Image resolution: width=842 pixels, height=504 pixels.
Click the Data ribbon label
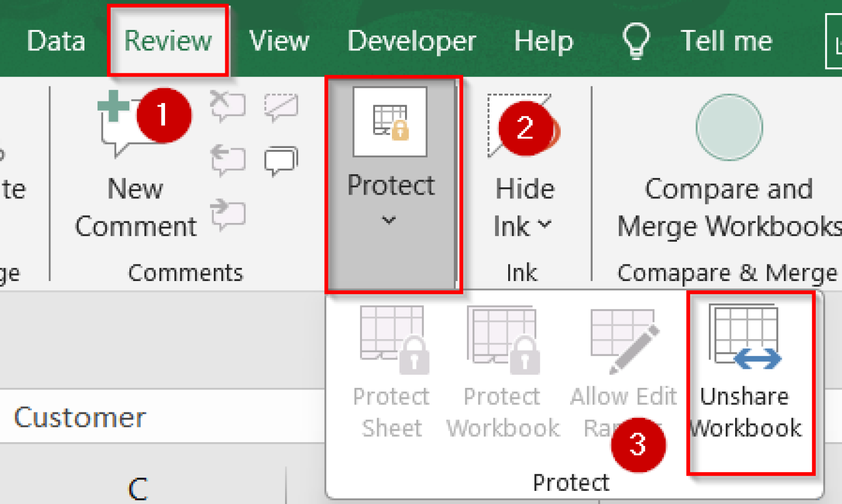56,39
